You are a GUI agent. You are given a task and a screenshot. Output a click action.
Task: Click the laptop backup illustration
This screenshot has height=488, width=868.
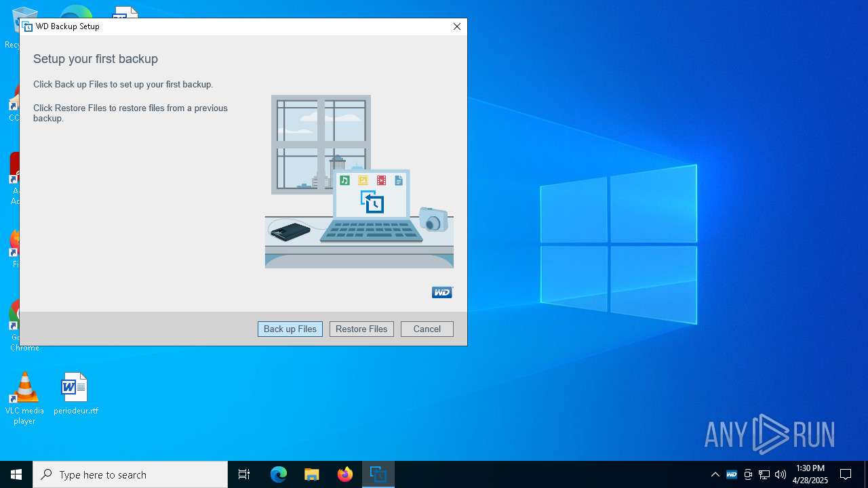[x=359, y=182]
